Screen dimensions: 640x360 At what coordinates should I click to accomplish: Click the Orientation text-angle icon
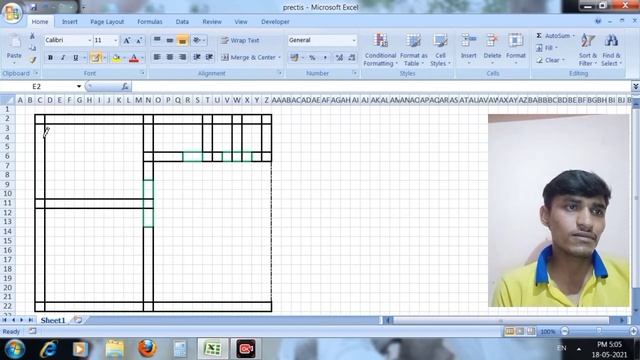(x=197, y=40)
